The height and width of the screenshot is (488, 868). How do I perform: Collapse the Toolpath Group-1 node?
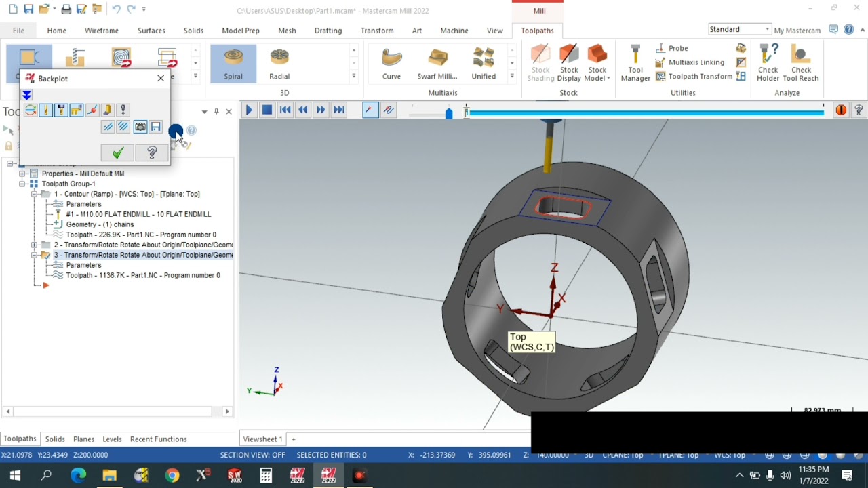click(x=22, y=184)
